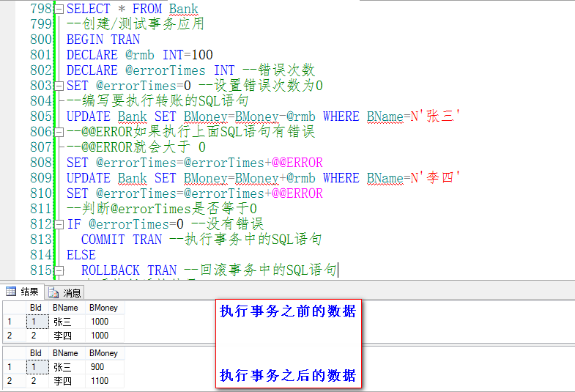
Task: Click the 张三 cell in the second grid
Action: pyautogui.click(x=63, y=367)
